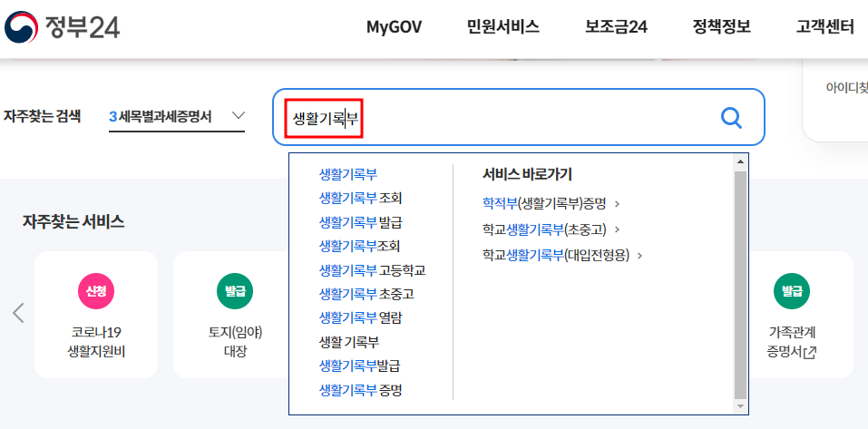
Task: Select the suggestion 생활기록부조회 without space
Action: (x=359, y=246)
